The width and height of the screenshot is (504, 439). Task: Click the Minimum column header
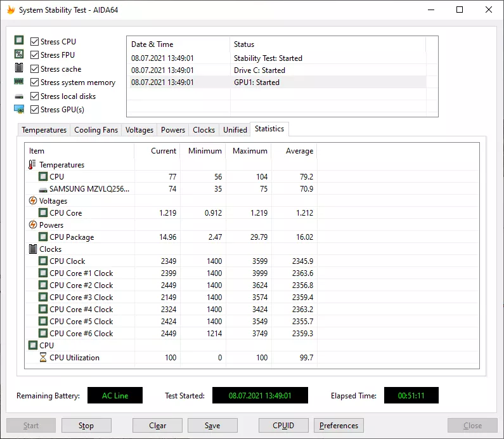(x=202, y=151)
